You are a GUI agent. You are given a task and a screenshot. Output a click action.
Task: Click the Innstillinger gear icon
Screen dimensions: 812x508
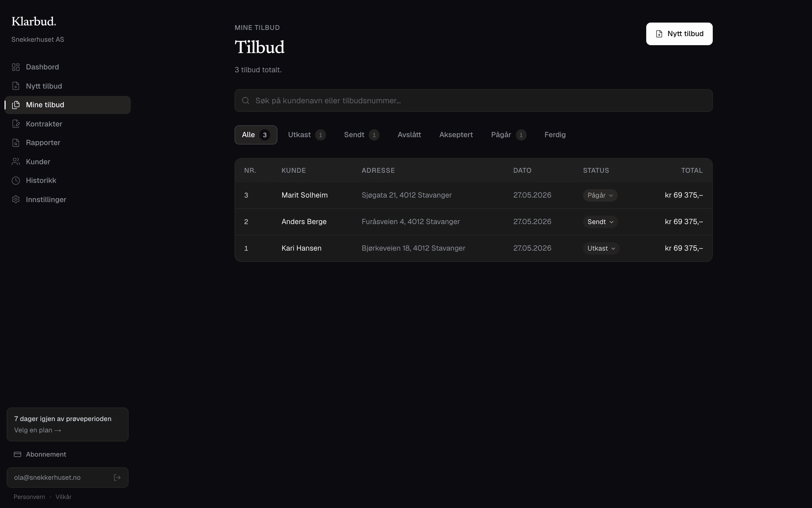pyautogui.click(x=16, y=200)
